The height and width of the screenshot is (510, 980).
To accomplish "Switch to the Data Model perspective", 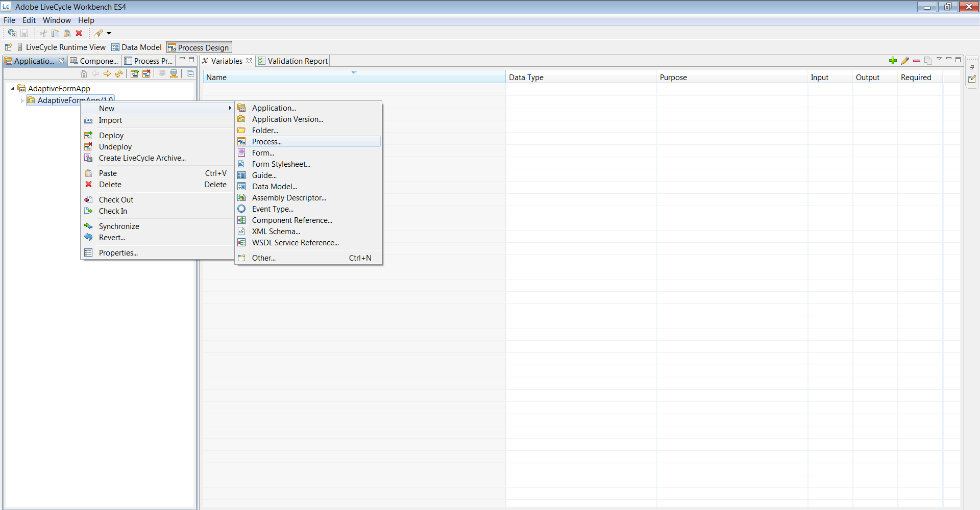I will pyautogui.click(x=136, y=47).
